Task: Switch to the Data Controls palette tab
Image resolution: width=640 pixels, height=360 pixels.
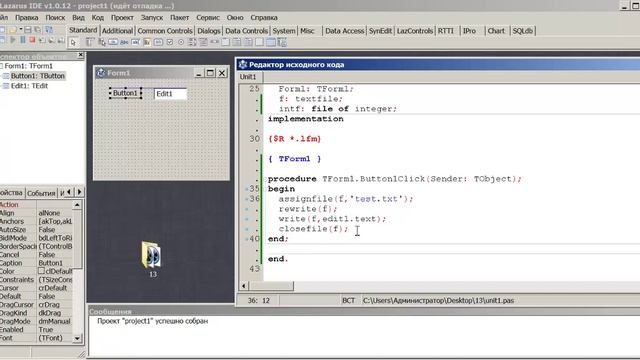Action: pyautogui.click(x=246, y=31)
